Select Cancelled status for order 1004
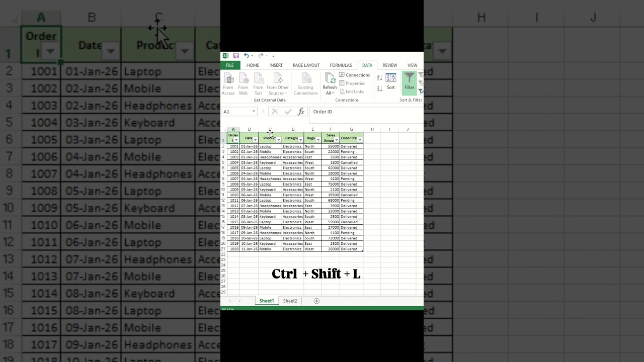This screenshot has height=362, width=644. 351,162
